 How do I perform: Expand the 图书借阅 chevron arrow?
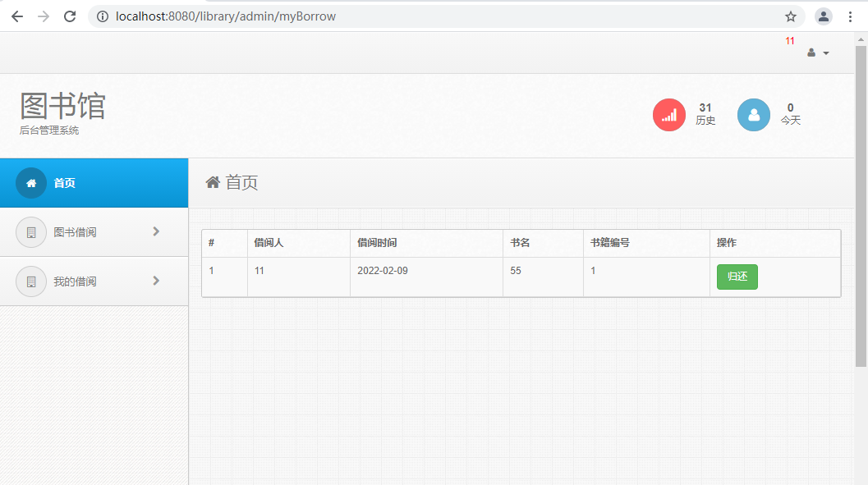(156, 231)
